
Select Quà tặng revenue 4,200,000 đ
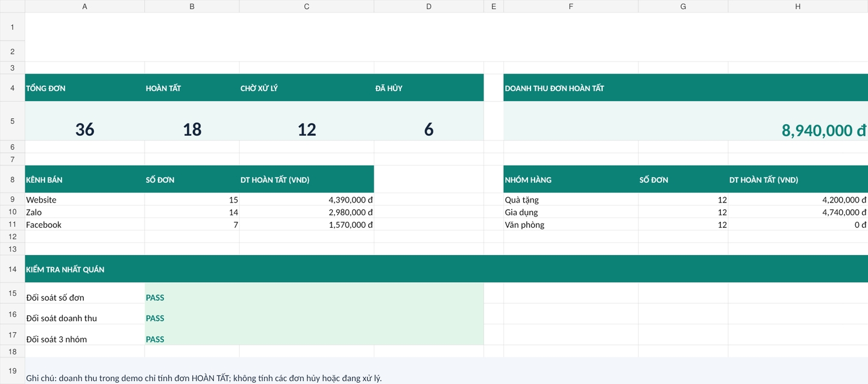click(x=798, y=200)
